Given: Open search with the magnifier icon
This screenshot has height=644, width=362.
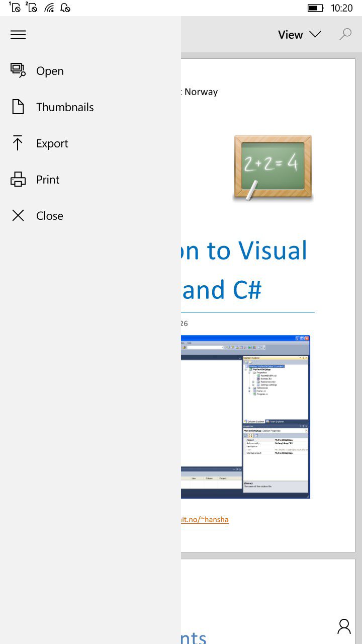Looking at the screenshot, I should coord(345,35).
